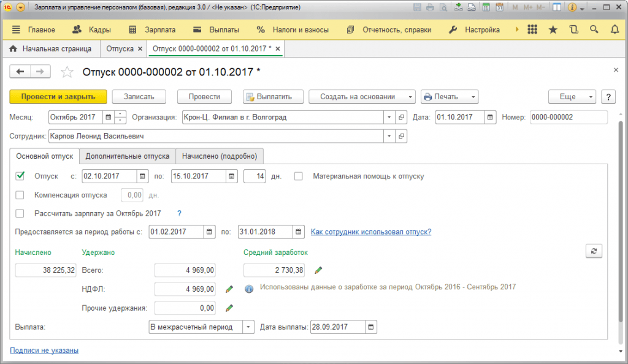Click Провести и закрыть button

(x=58, y=97)
